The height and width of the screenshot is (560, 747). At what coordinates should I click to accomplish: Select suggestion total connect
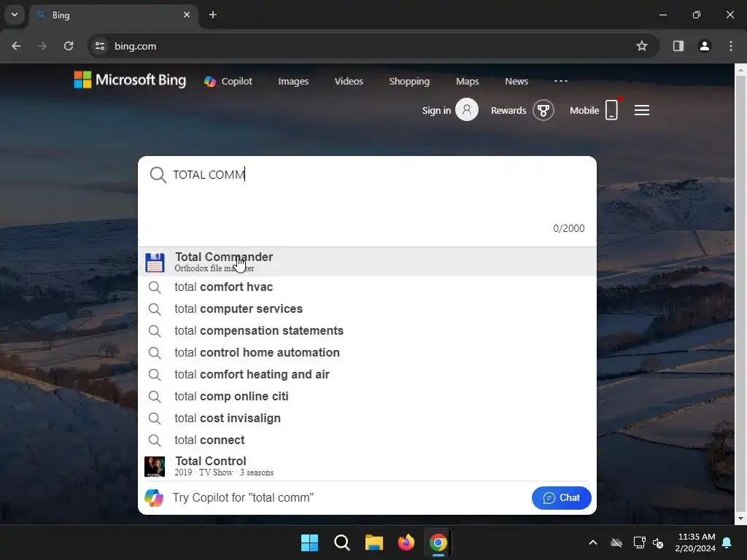(367, 440)
